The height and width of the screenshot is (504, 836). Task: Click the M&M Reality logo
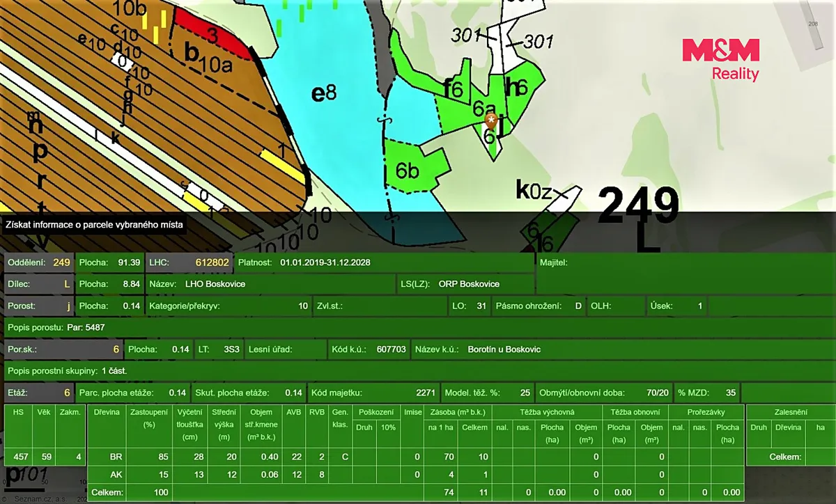[720, 60]
